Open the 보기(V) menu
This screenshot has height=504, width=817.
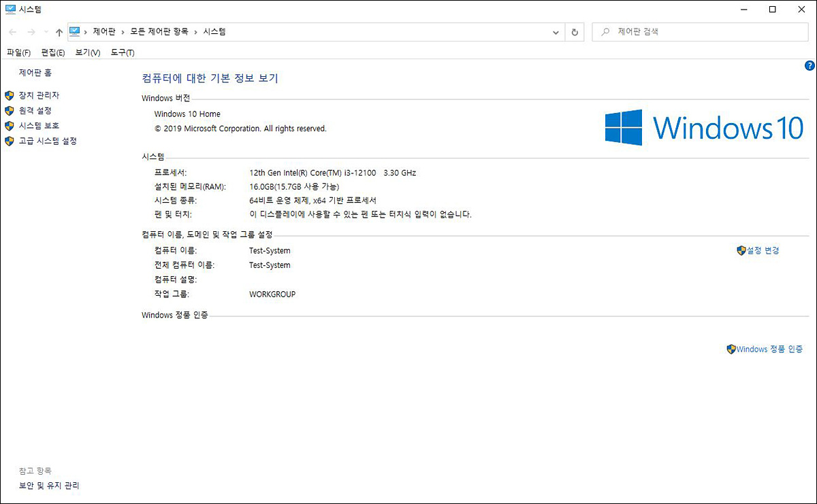(88, 52)
